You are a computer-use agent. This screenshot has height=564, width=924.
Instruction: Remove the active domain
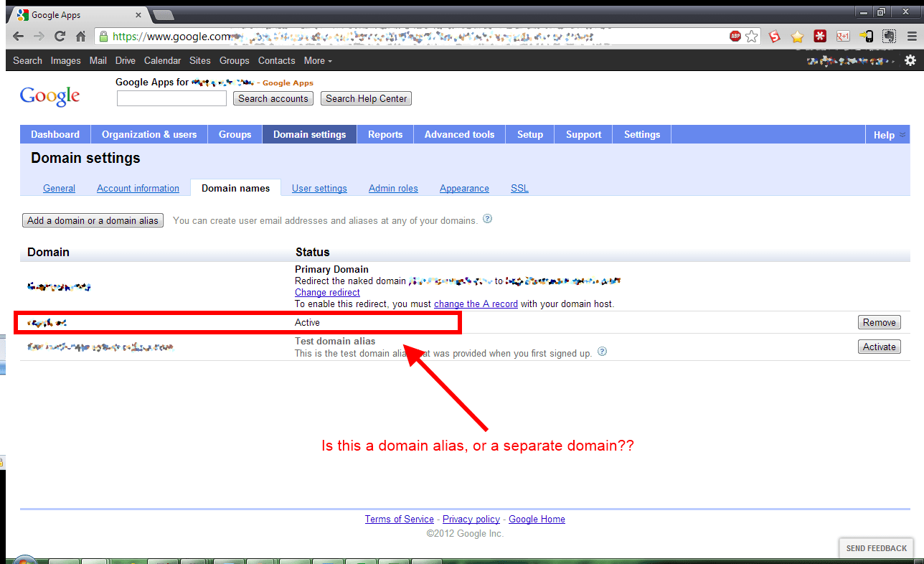coord(879,322)
